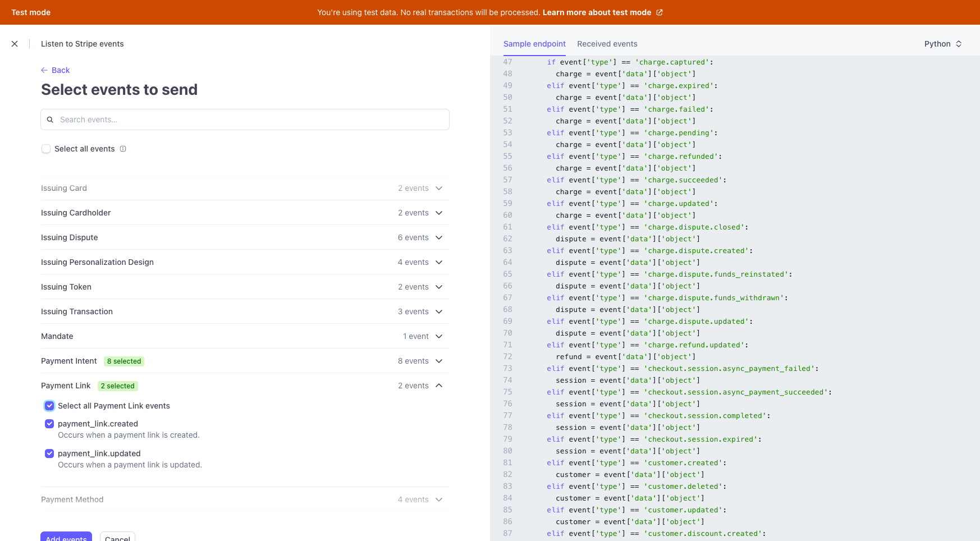The image size is (980, 541).
Task: Click the Issuing Token row label
Action: click(66, 287)
